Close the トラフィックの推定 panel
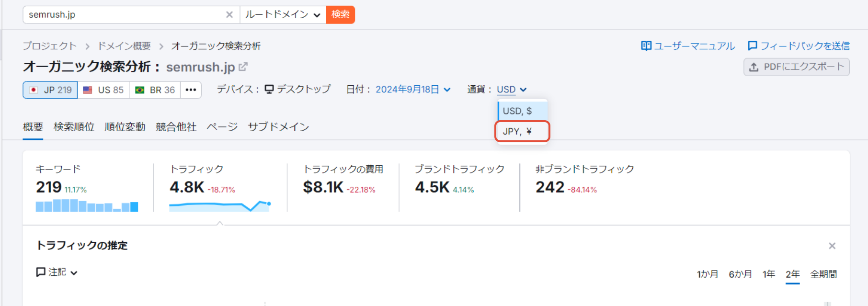The width and height of the screenshot is (868, 306). click(832, 246)
